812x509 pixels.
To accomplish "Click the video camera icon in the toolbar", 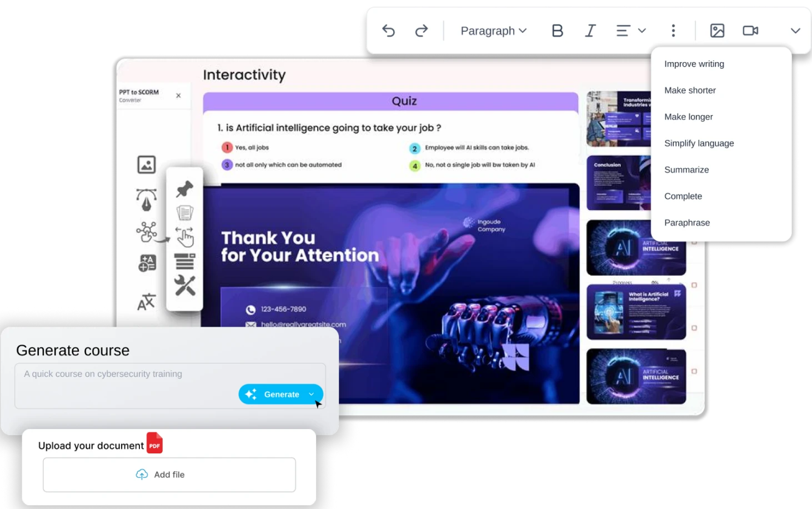I will [750, 31].
